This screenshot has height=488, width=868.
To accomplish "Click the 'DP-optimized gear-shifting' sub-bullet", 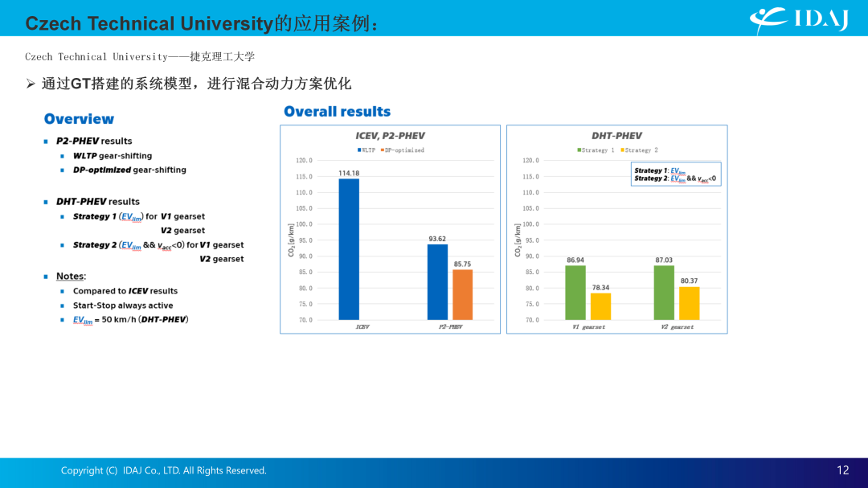I will [x=129, y=170].
